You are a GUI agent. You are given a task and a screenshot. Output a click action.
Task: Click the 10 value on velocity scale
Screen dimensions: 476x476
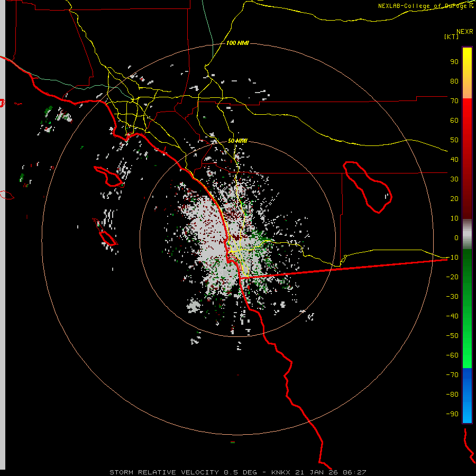pos(454,218)
